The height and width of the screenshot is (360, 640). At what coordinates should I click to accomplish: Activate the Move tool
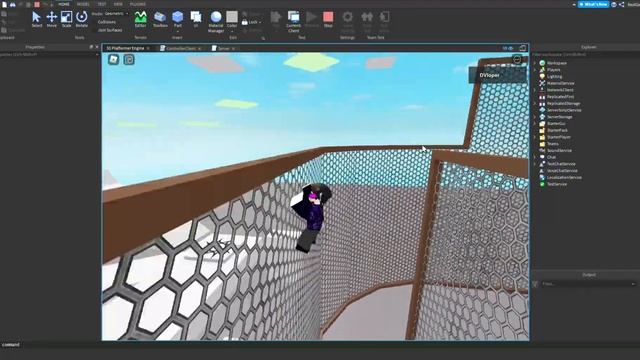point(52,19)
